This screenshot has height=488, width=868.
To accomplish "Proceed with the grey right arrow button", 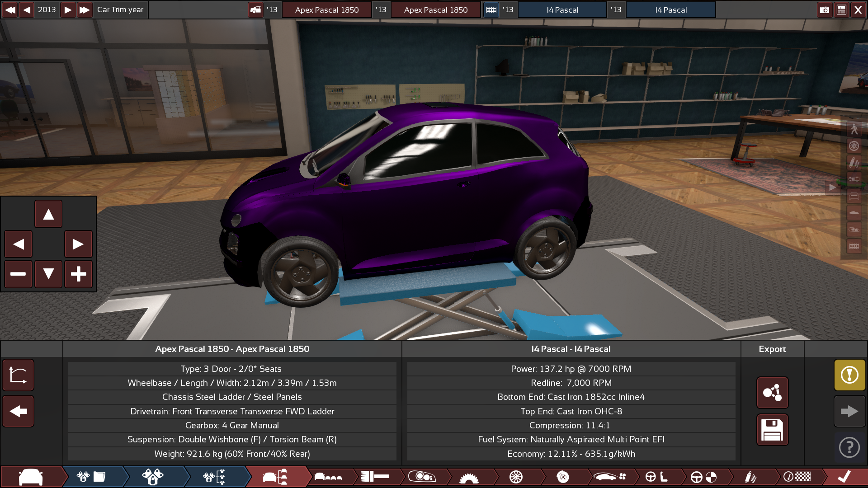I will [849, 411].
